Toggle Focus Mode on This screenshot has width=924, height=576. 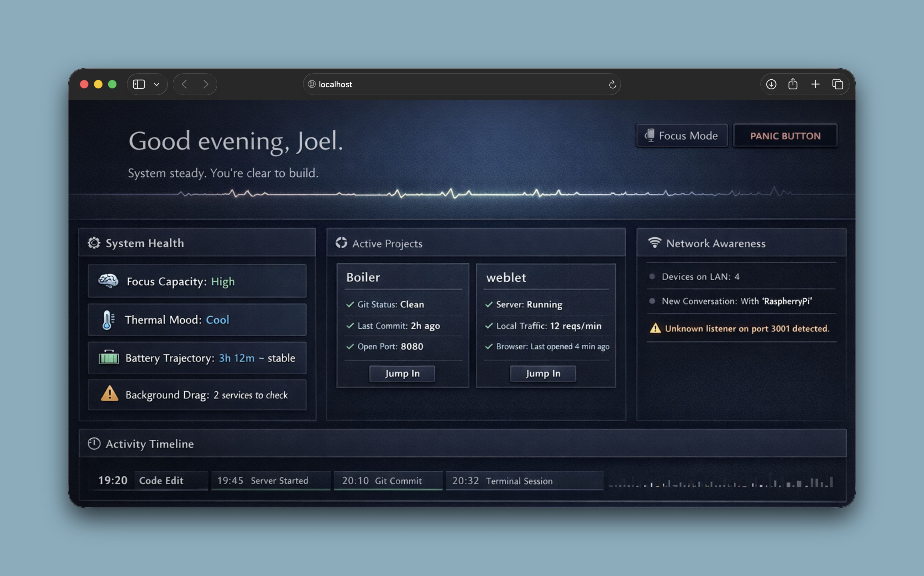[682, 136]
